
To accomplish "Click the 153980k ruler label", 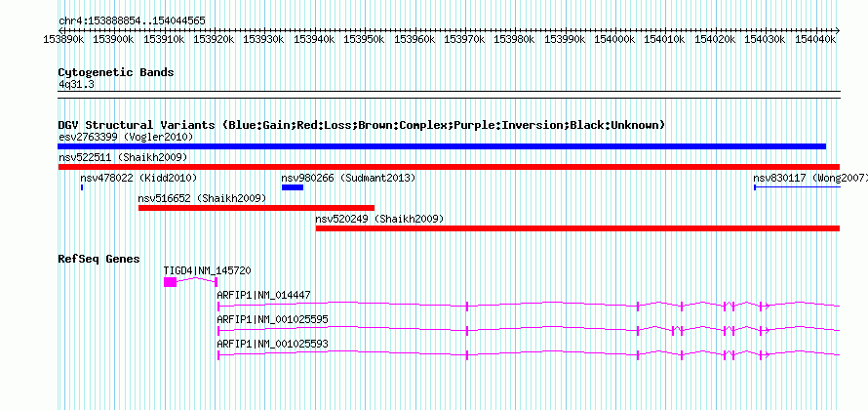I will (514, 39).
